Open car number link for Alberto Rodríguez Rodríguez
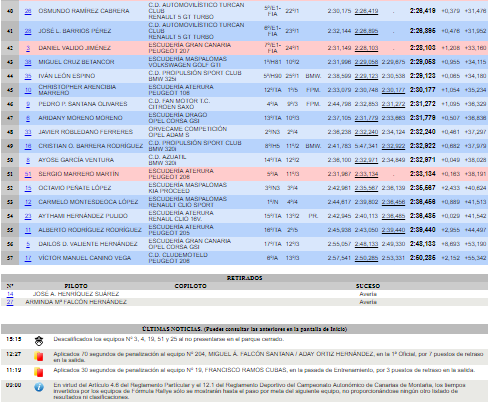The image size is (490, 402). (28, 230)
